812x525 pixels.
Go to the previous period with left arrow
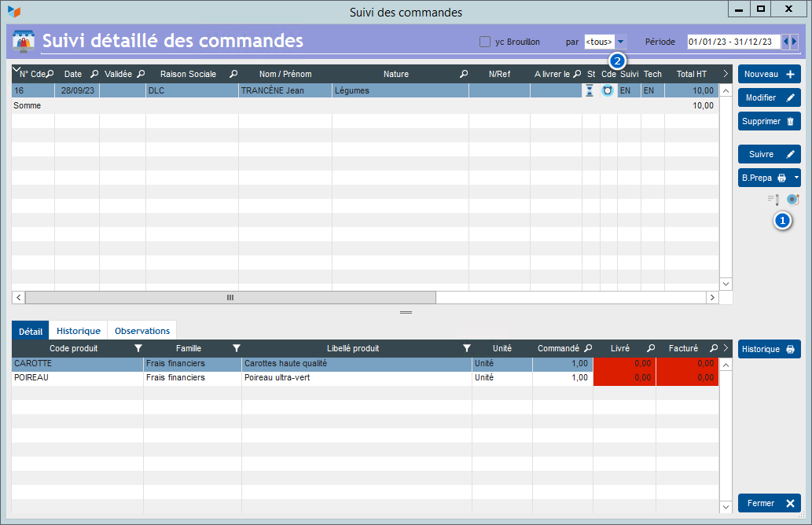(x=786, y=42)
